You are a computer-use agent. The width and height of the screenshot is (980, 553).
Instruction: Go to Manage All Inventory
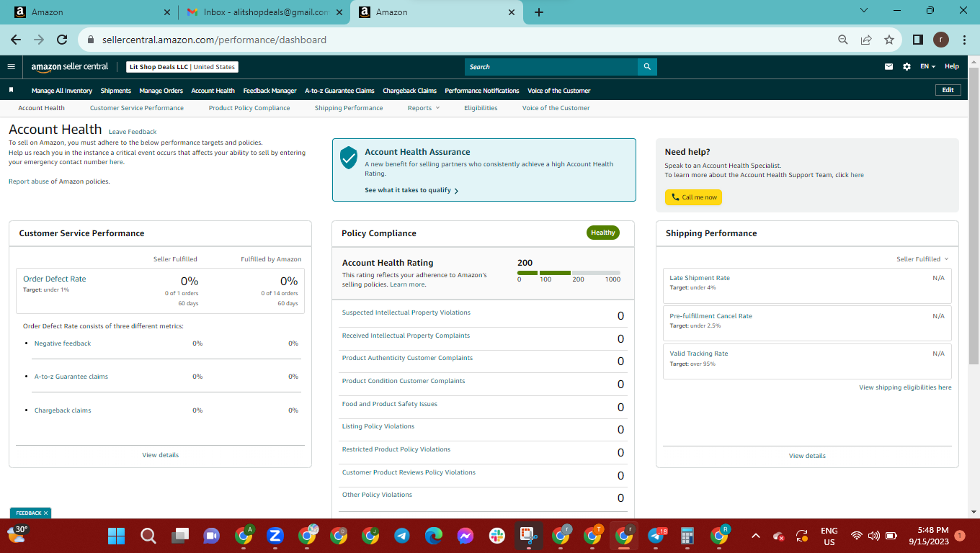[x=62, y=91]
